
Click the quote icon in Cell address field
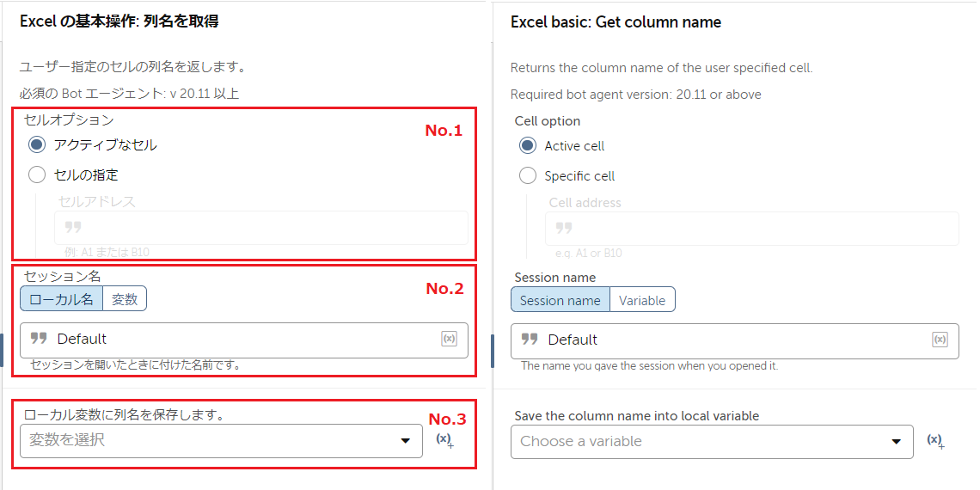pos(565,228)
